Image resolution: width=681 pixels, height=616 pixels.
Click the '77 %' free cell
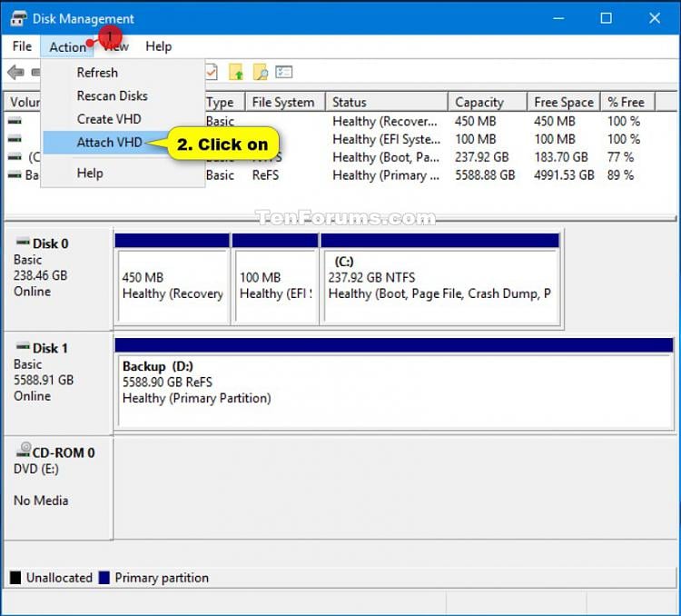click(620, 157)
